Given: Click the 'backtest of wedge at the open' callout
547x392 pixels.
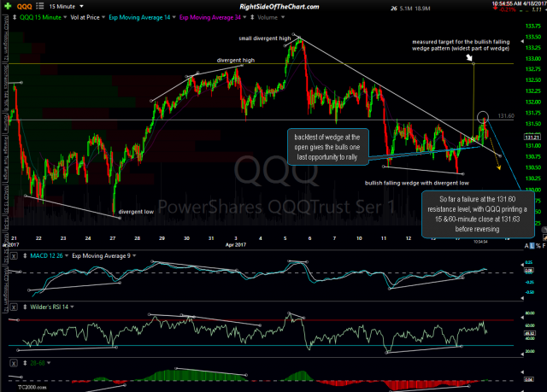Looking at the screenshot, I should [x=327, y=147].
